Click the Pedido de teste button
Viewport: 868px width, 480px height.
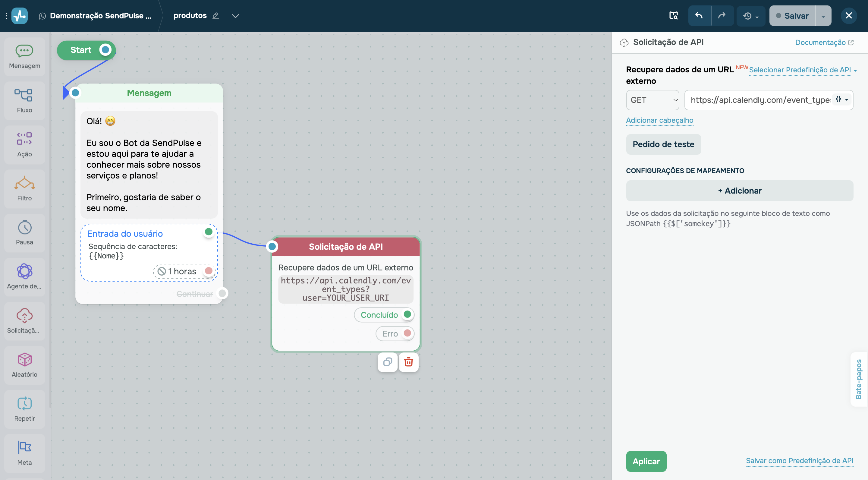(663, 144)
